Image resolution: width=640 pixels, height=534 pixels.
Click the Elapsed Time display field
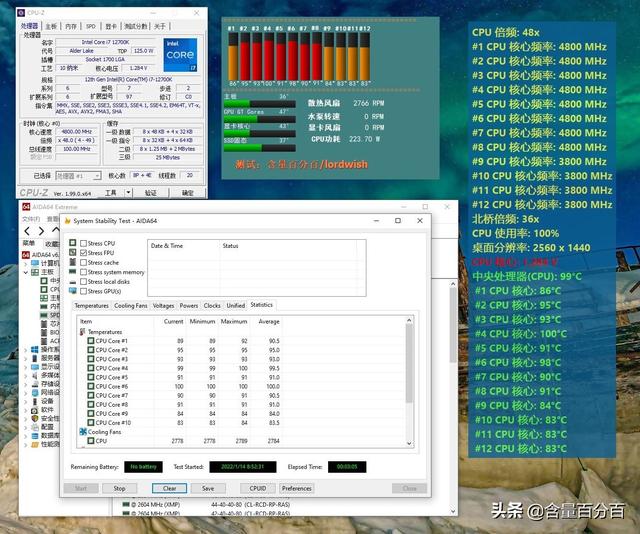[347, 467]
